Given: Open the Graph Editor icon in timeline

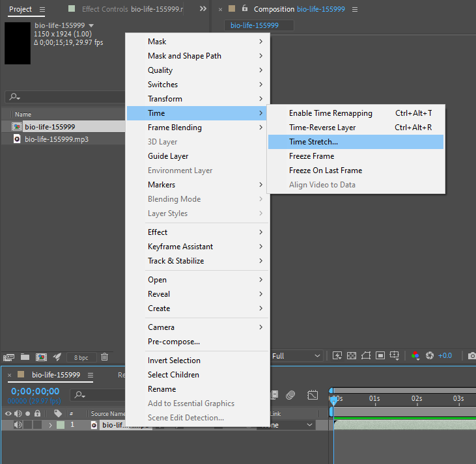Looking at the screenshot, I should (x=313, y=395).
